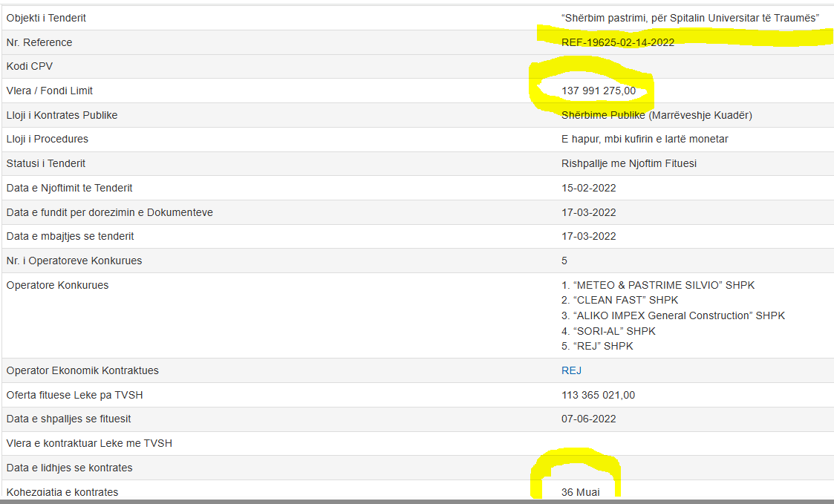
Task: Click the Data e fundit per dorezimin label
Action: [x=110, y=212]
